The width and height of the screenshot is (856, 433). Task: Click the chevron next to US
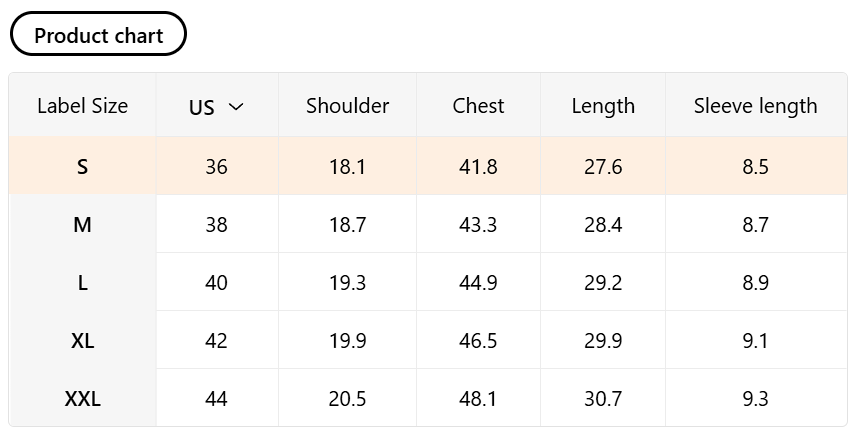point(236,107)
